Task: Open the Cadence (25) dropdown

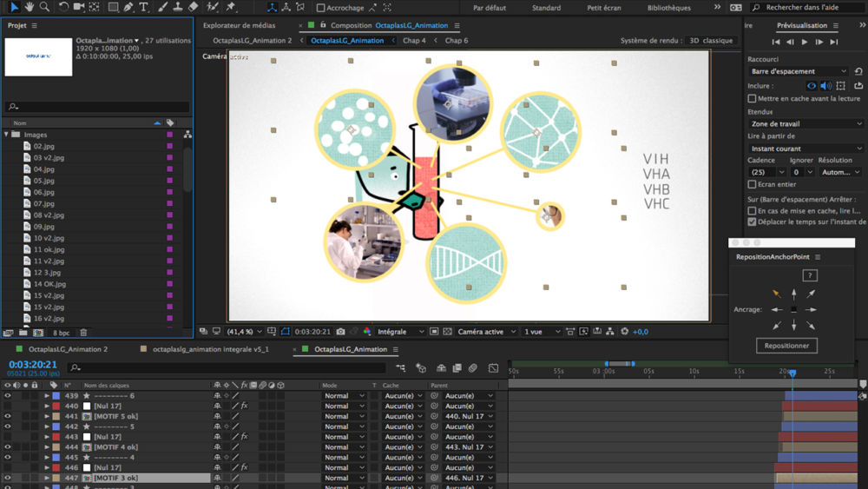Action: (x=766, y=172)
